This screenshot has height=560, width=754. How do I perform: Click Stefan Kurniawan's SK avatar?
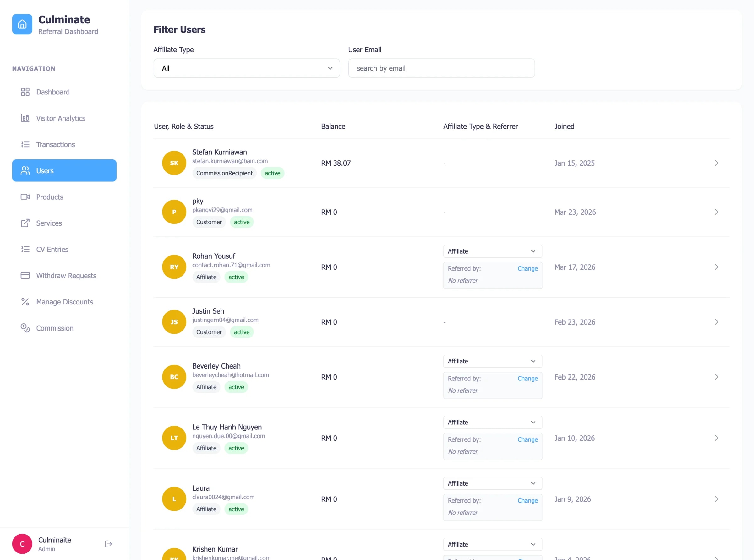point(174,163)
